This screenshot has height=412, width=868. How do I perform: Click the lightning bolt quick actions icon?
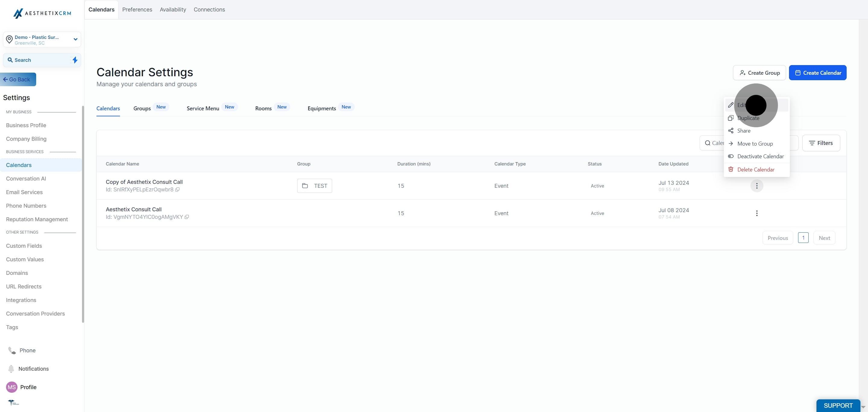[x=75, y=60]
